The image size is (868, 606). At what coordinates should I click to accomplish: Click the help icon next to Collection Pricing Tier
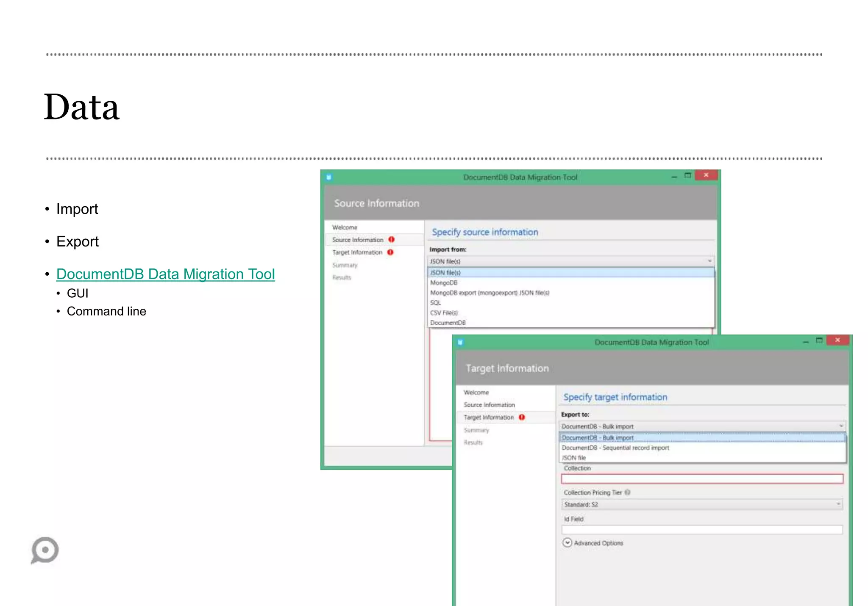[628, 492]
